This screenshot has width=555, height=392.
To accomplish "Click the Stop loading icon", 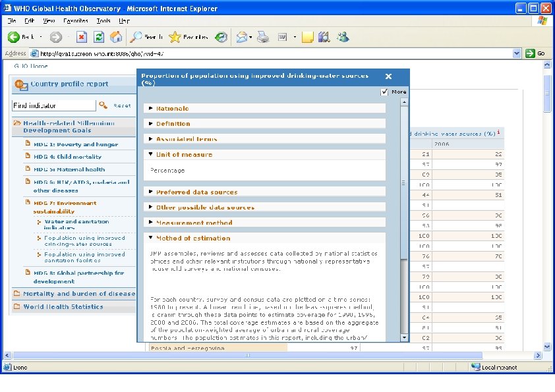I will (x=82, y=37).
